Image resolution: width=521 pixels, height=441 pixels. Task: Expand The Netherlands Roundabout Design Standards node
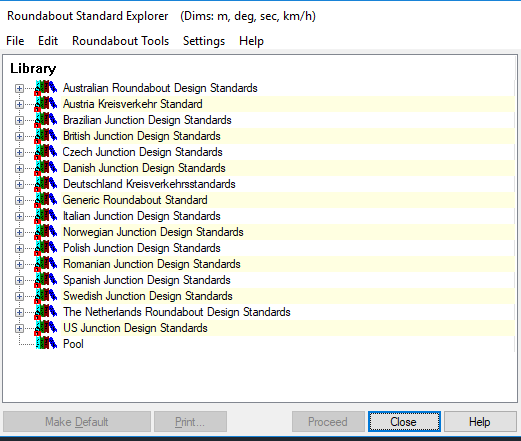(x=19, y=312)
